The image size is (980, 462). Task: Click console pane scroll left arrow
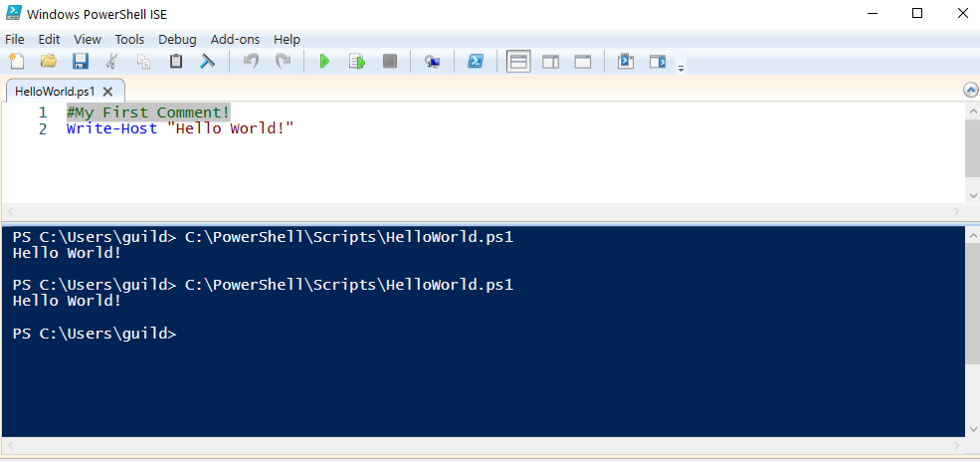point(9,445)
